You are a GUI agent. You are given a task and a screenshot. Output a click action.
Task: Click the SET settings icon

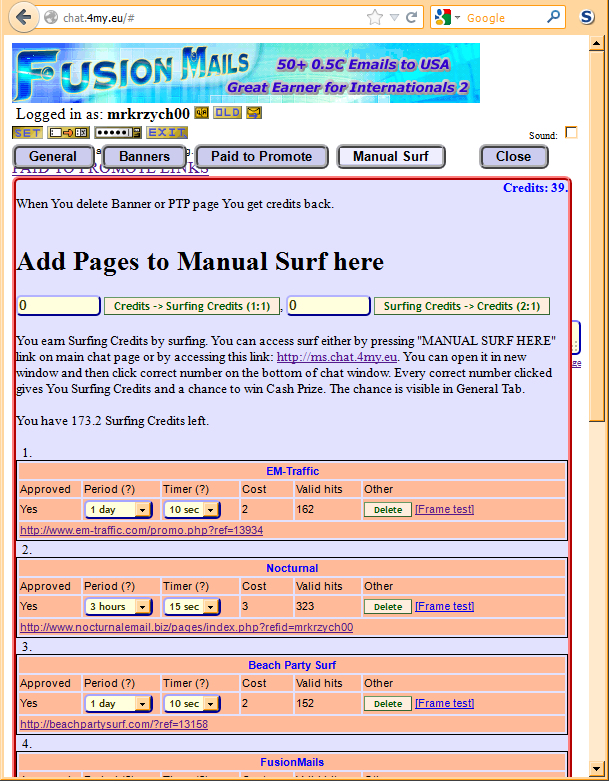[x=27, y=132]
